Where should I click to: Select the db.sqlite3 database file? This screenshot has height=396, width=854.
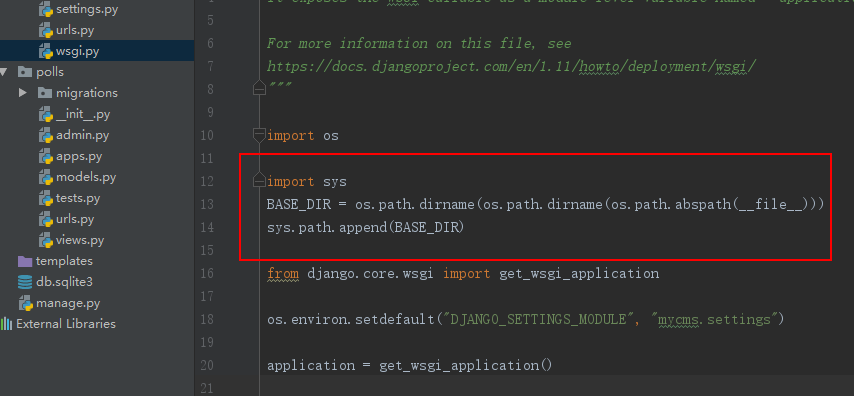pos(64,282)
